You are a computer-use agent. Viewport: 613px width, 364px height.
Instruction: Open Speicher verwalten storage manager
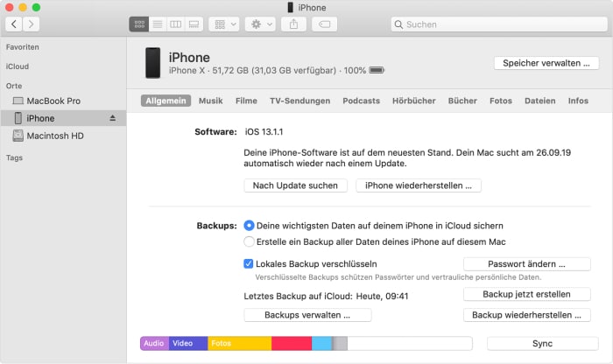click(x=546, y=63)
